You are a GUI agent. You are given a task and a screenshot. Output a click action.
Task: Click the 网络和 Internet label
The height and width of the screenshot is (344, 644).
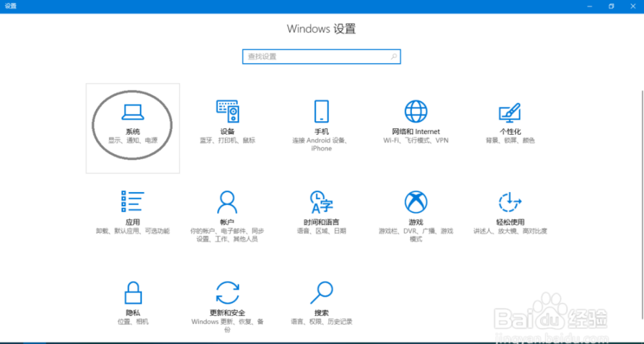[415, 132]
